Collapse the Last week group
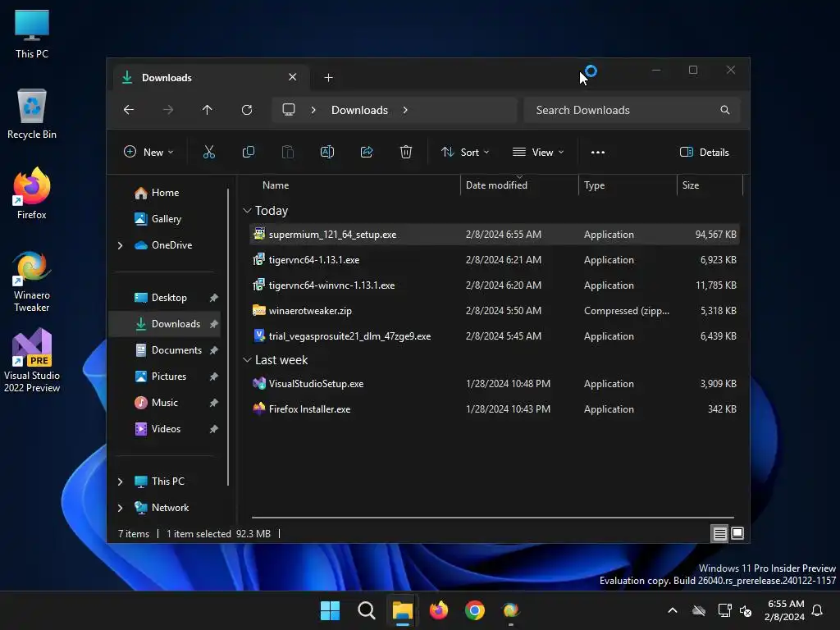The width and height of the screenshot is (840, 630). (247, 360)
